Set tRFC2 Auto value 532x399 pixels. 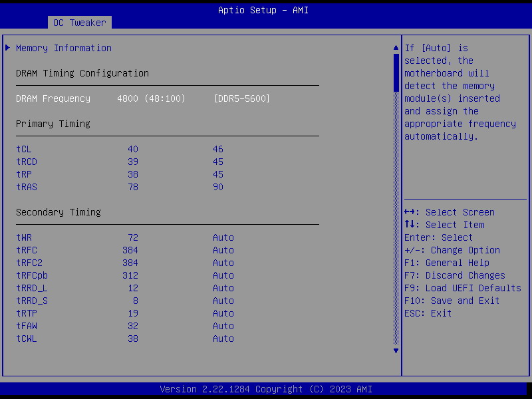[x=223, y=263]
